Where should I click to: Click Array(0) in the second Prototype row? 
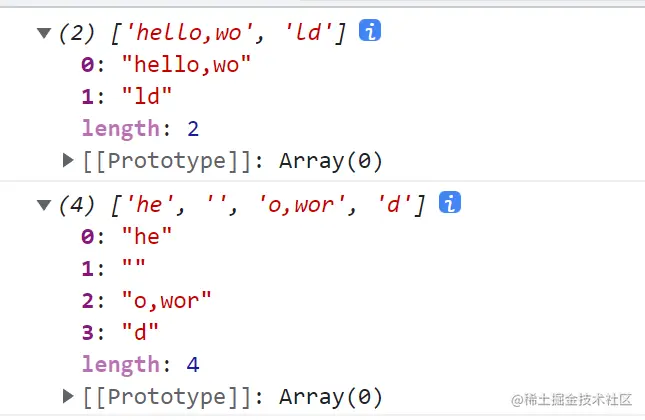click(330, 396)
